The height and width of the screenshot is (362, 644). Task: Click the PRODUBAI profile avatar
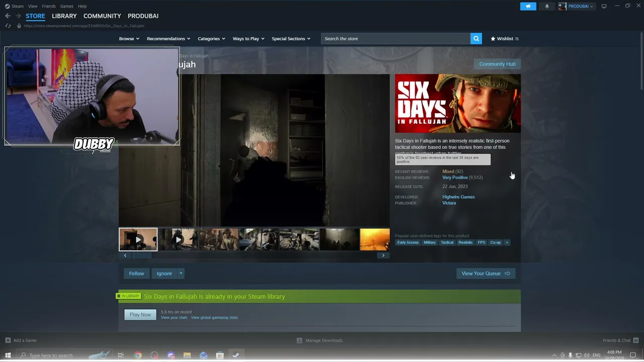click(562, 6)
